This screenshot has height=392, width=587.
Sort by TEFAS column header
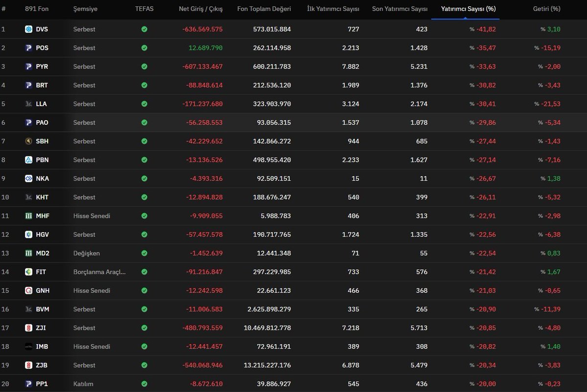pyautogui.click(x=144, y=9)
